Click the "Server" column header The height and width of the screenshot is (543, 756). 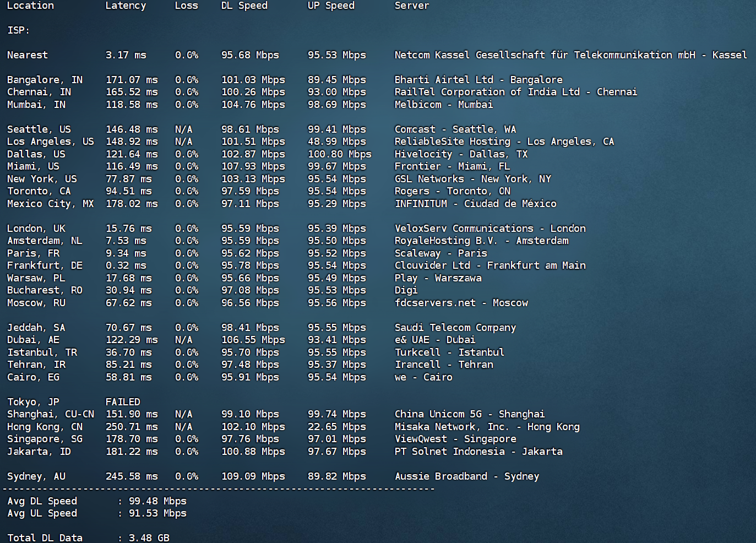click(x=412, y=6)
